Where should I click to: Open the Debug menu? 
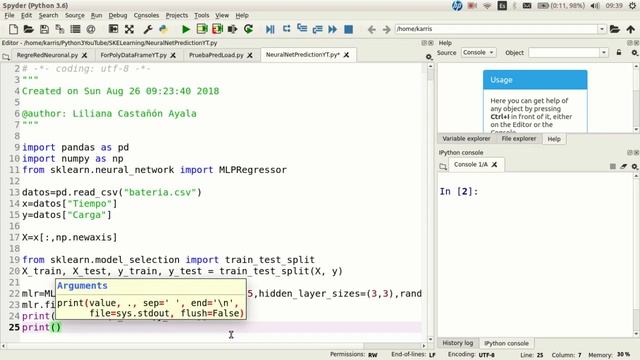118,15
